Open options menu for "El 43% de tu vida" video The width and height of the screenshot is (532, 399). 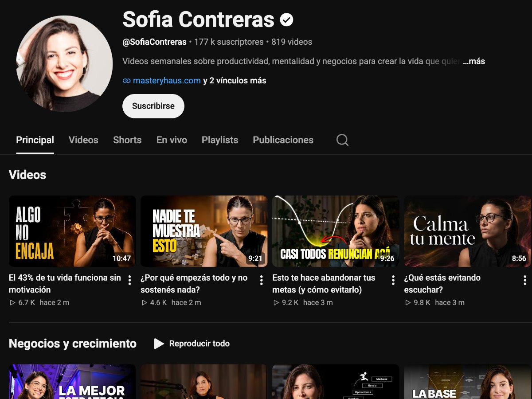click(129, 280)
